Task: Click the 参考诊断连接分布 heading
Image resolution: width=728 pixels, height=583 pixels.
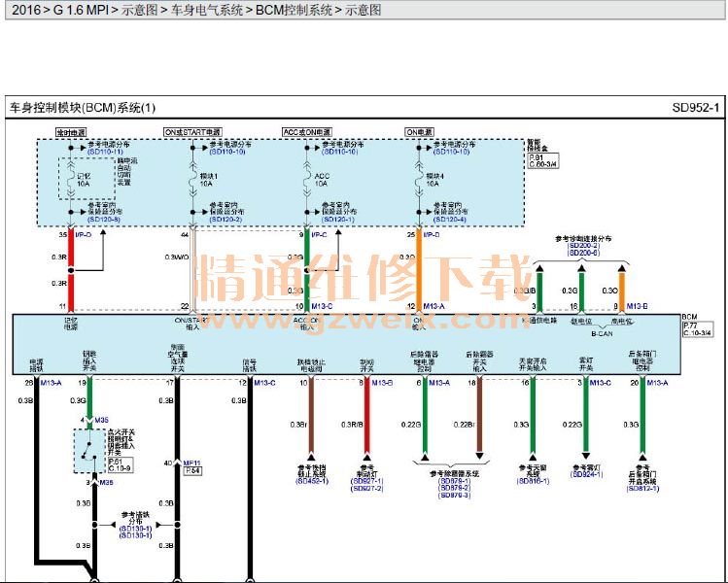Action: pyautogui.click(x=583, y=239)
